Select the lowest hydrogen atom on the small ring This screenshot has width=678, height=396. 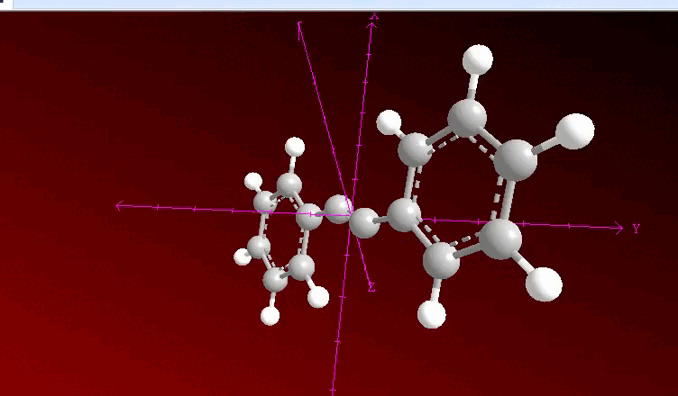tap(270, 316)
